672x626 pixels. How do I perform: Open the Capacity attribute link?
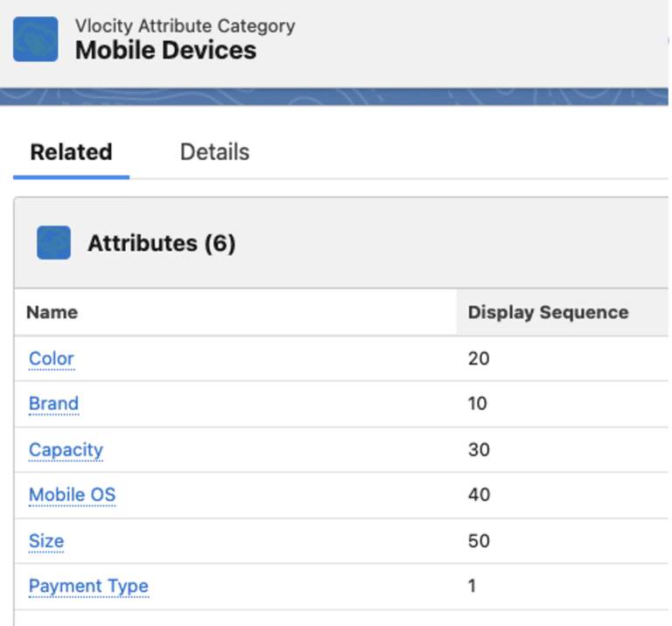point(66,450)
